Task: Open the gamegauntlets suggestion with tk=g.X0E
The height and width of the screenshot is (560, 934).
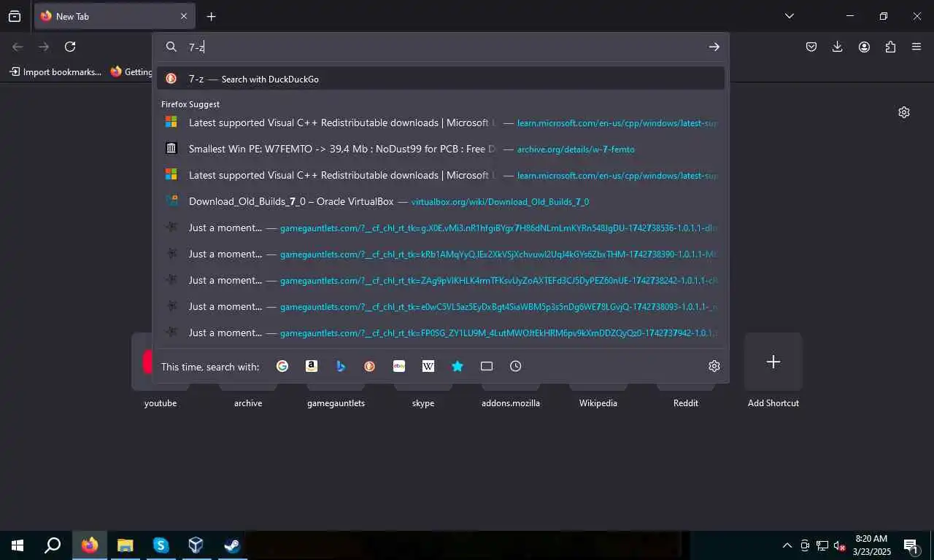Action: [x=441, y=227]
